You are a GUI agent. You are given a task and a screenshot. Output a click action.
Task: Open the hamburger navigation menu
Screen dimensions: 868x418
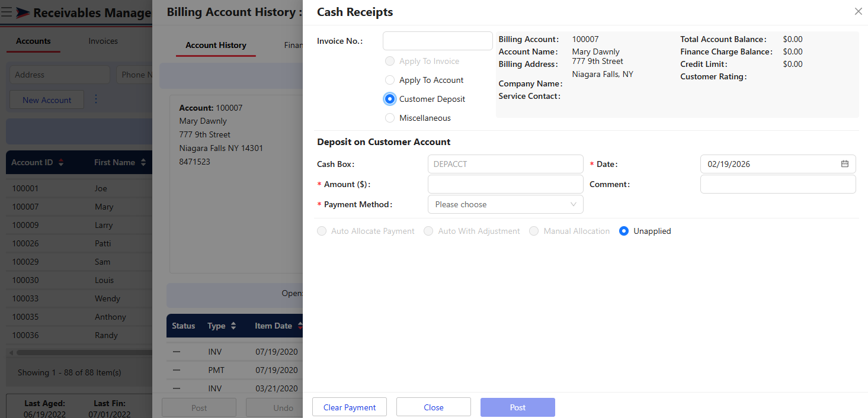click(x=7, y=12)
